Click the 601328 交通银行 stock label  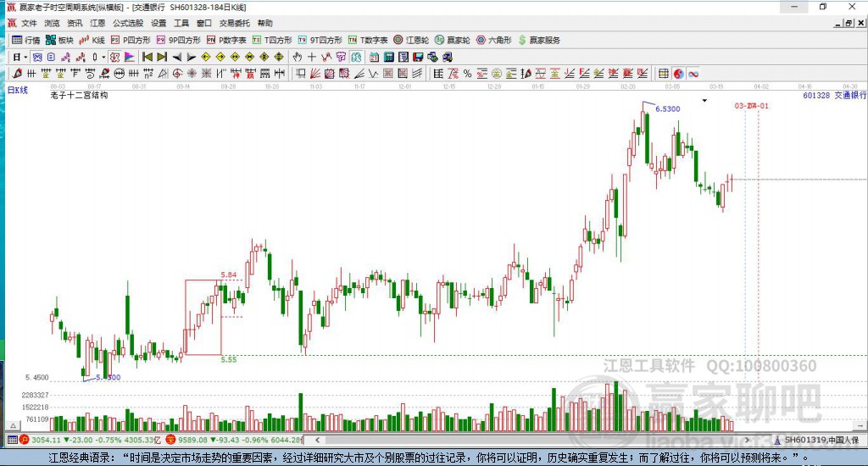834,95
